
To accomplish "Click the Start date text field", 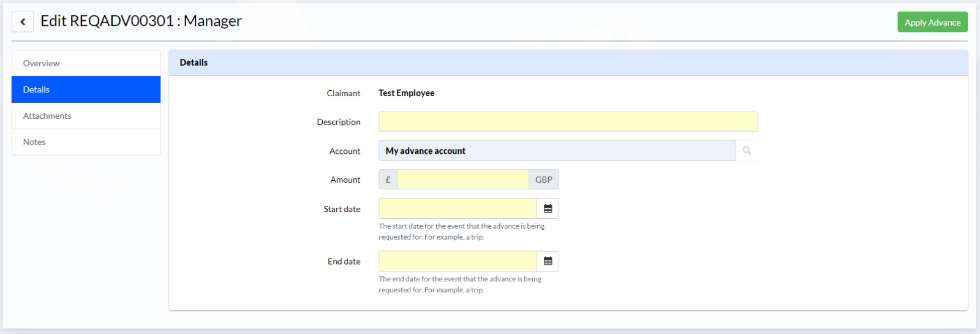I will coord(458,208).
